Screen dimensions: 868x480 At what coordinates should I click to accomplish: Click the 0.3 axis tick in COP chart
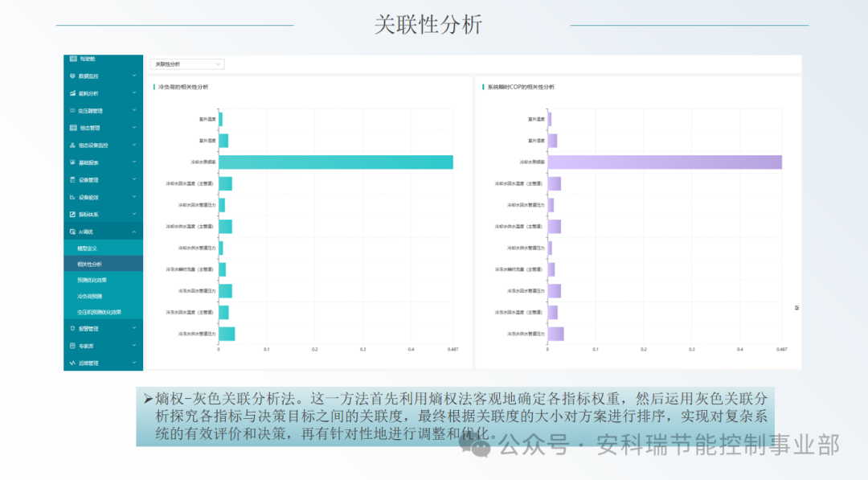[692, 349]
